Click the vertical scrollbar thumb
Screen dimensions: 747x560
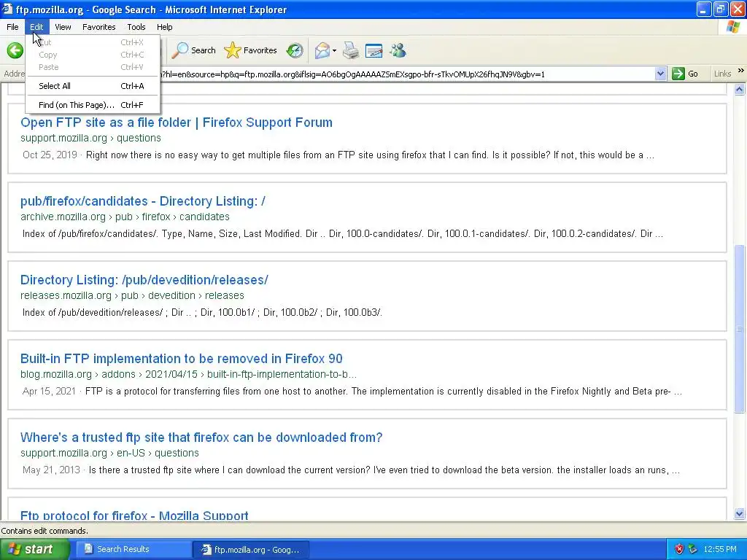point(740,329)
